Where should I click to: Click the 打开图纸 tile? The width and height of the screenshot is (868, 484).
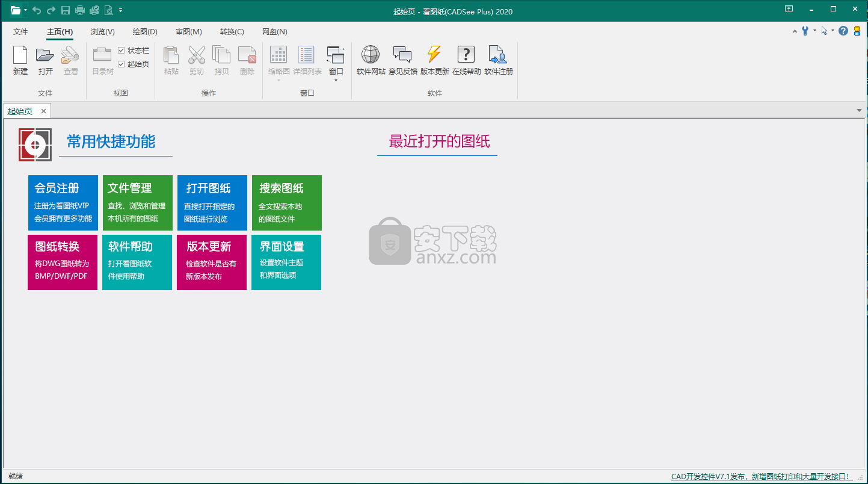[212, 203]
